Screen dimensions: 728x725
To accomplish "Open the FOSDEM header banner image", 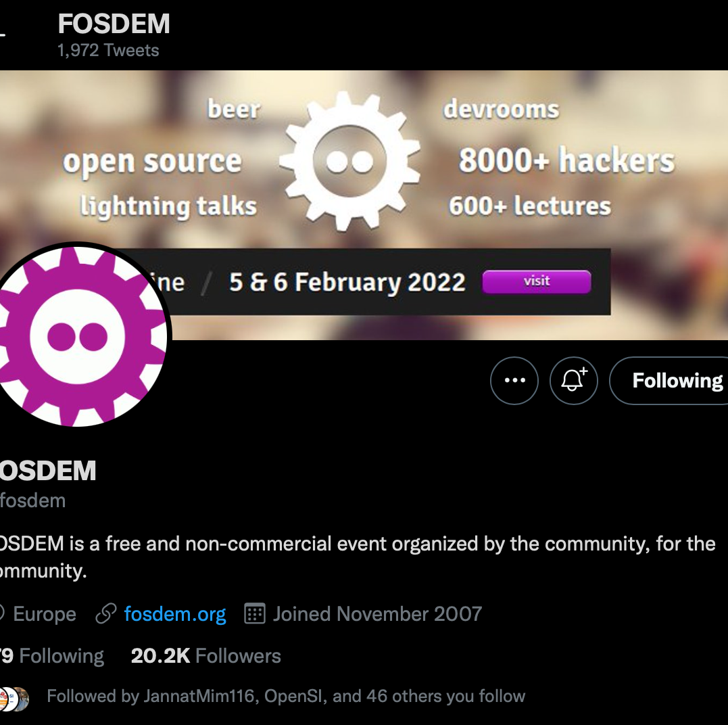I will pyautogui.click(x=364, y=205).
